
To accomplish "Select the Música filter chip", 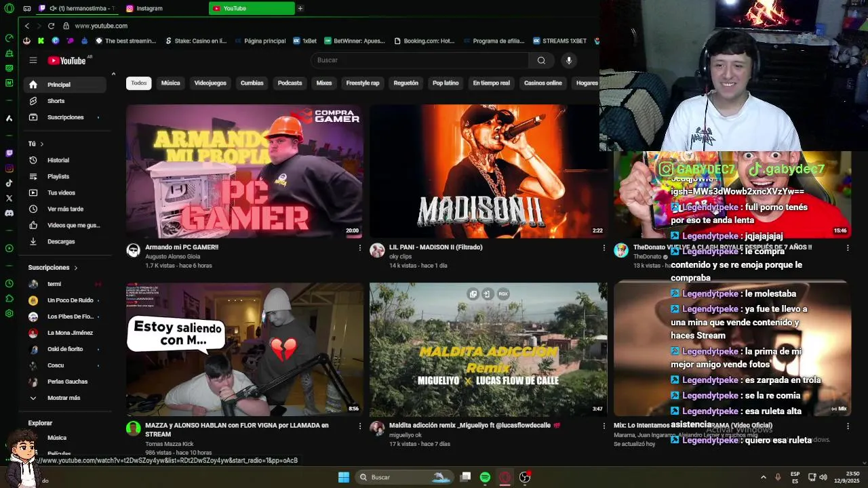I will 170,83.
